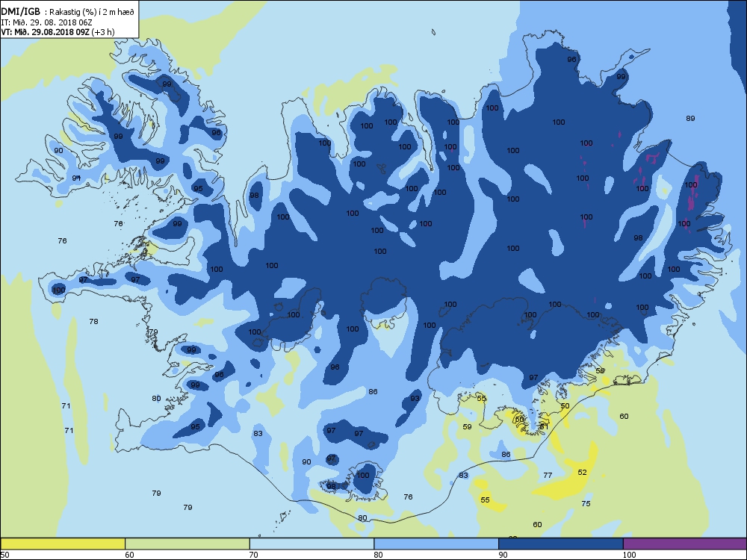Click the '77' humidity value on the map

click(x=548, y=475)
